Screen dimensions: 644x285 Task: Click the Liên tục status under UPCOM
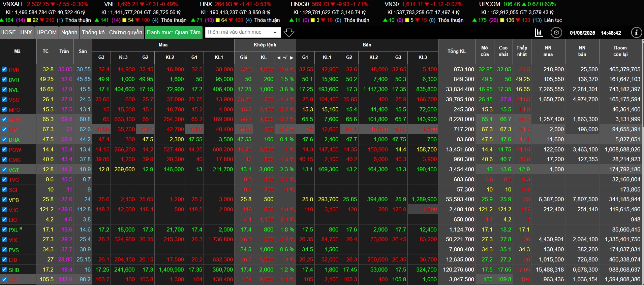553,20
